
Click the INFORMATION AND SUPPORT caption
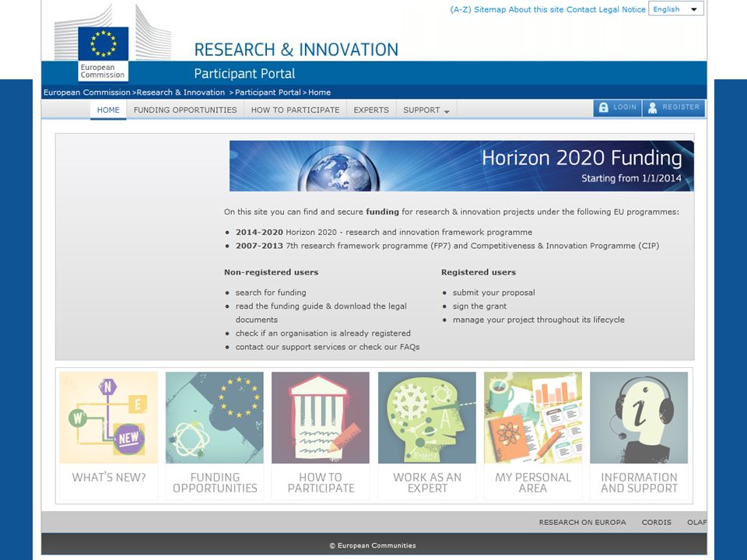point(639,482)
